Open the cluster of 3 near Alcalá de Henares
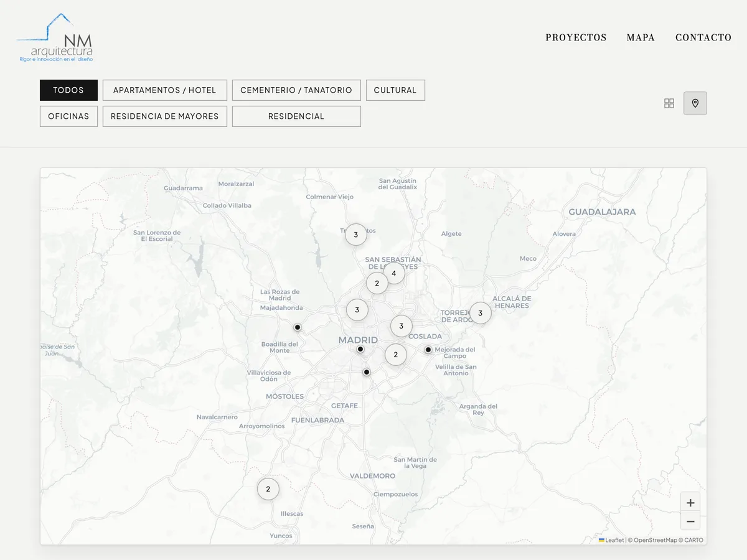The image size is (747, 560). [481, 313]
